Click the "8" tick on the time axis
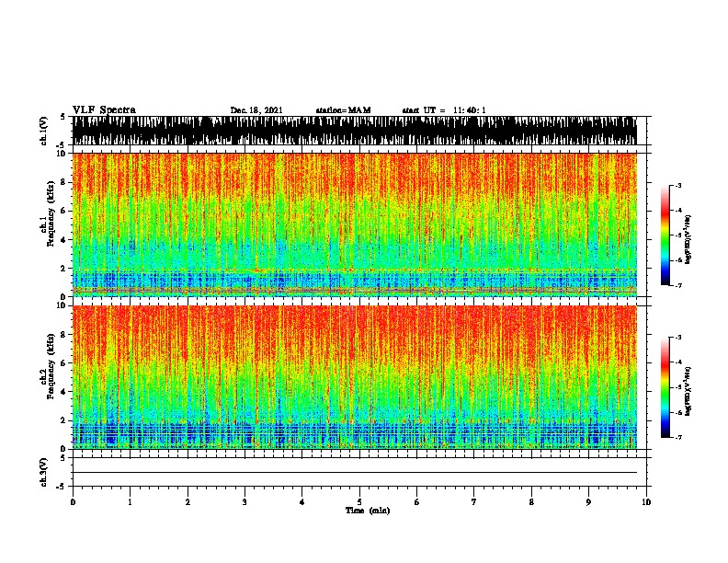Screen dimensions: 728x563 pyautogui.click(x=531, y=502)
